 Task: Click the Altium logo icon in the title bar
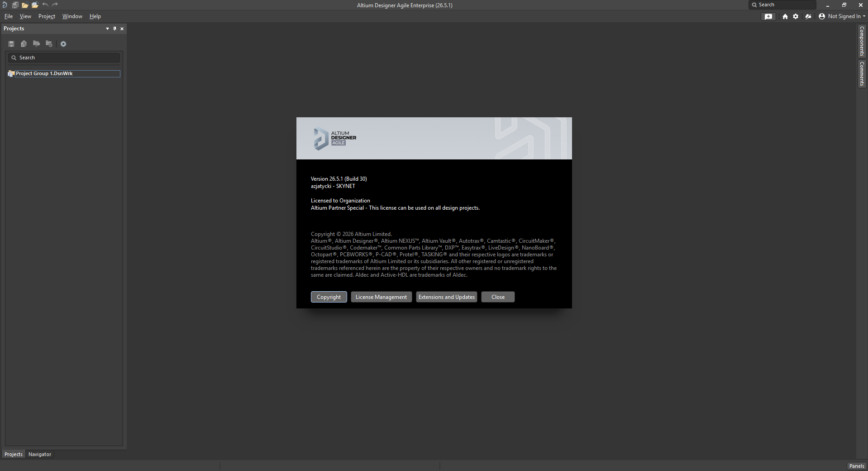point(5,5)
